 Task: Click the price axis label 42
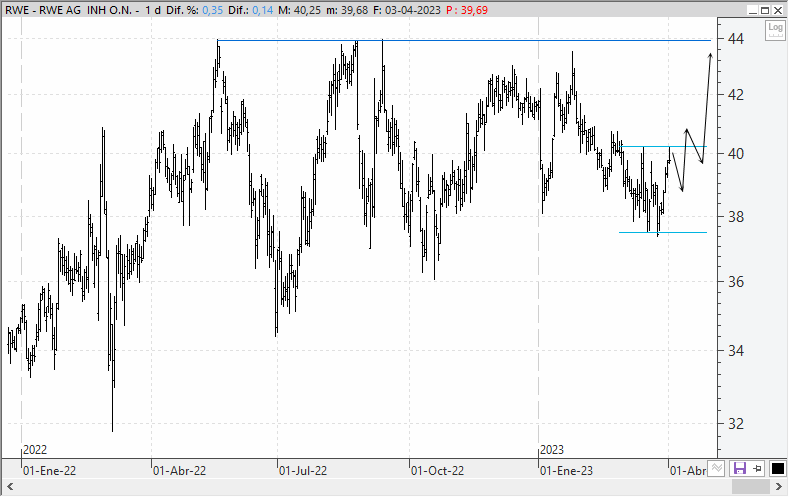[x=736, y=95]
